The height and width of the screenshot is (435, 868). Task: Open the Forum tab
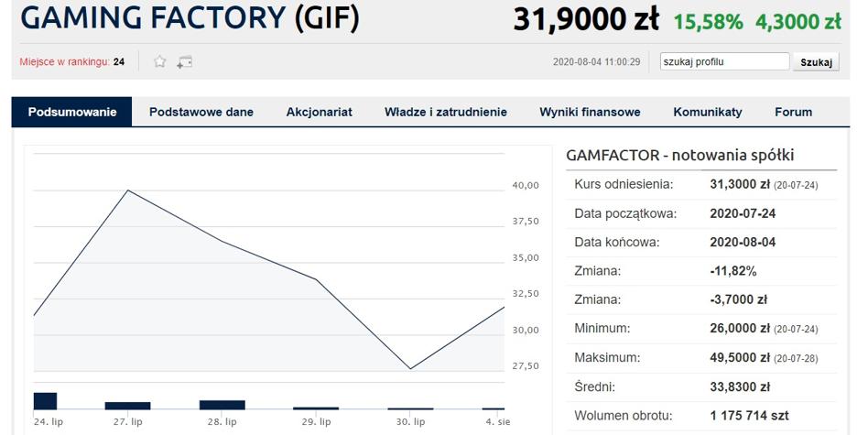(793, 112)
